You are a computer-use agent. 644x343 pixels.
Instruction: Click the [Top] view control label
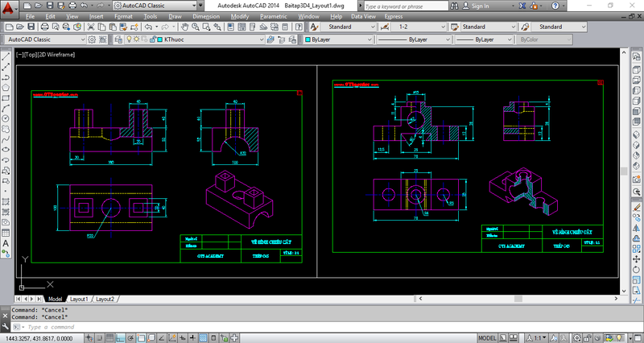30,55
